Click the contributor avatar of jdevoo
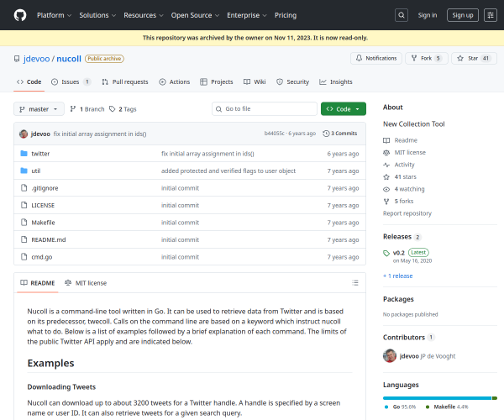The width and height of the screenshot is (504, 420). click(390, 355)
